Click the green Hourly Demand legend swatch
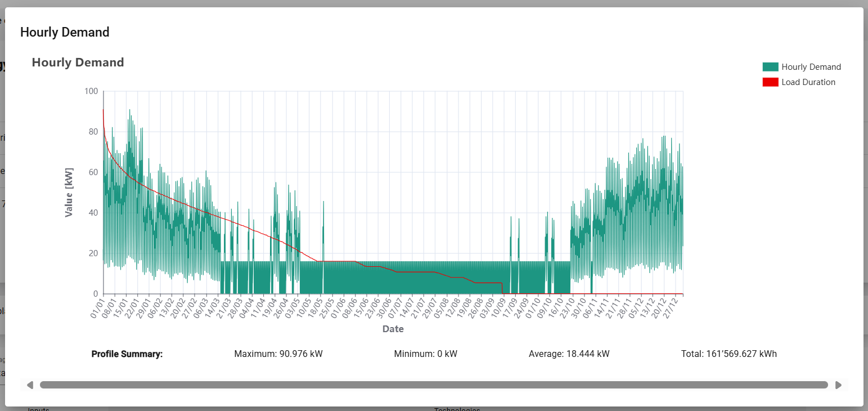This screenshot has width=868, height=411. pyautogui.click(x=770, y=67)
